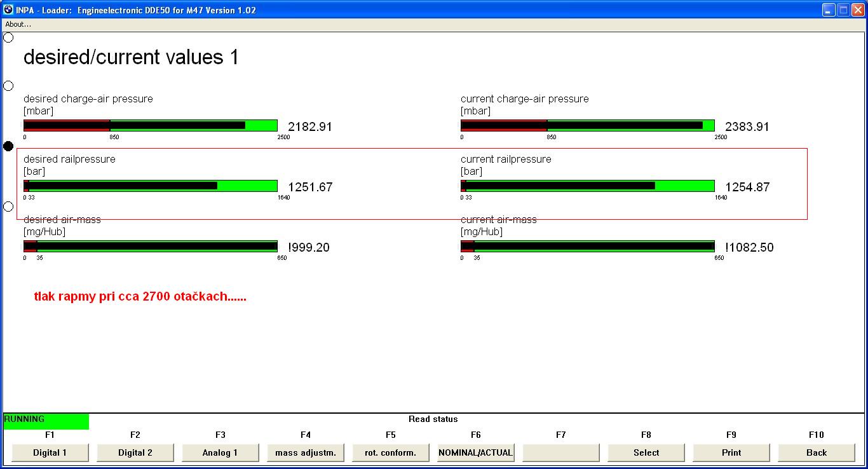Click the current air-mass bar gauge
Screen dimensions: 868x469
click(588, 247)
